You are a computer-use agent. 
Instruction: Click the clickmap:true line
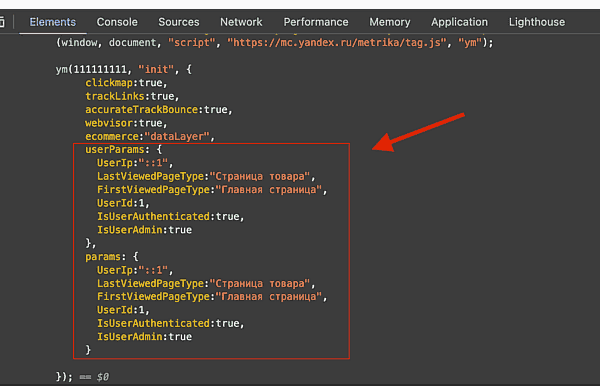pos(126,83)
